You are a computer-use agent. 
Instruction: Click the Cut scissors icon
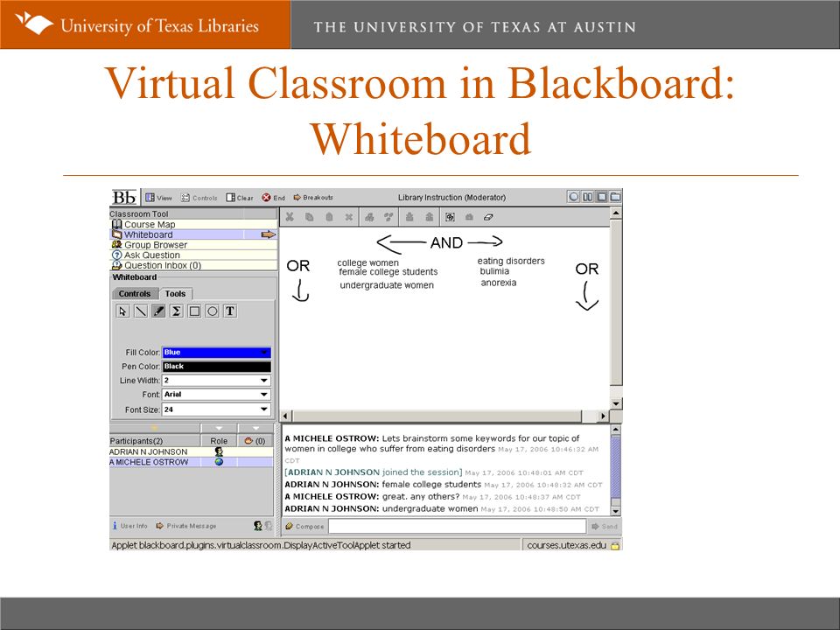pyautogui.click(x=290, y=217)
